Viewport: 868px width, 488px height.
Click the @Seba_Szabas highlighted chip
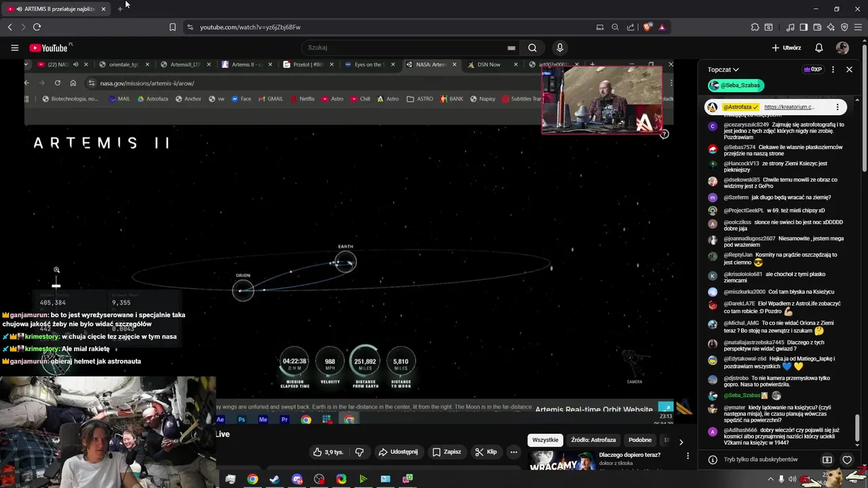coord(736,85)
